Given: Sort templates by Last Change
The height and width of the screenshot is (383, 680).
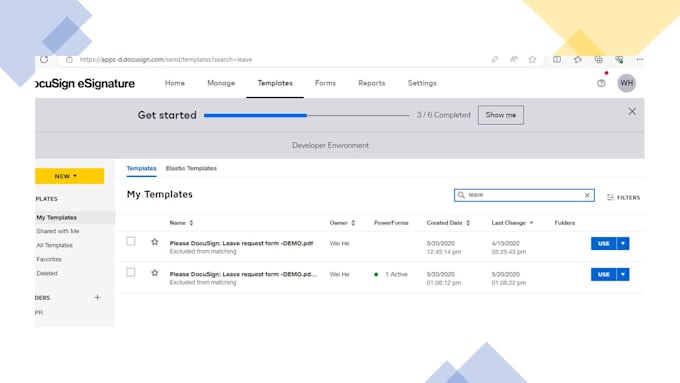Looking at the screenshot, I should [x=512, y=223].
